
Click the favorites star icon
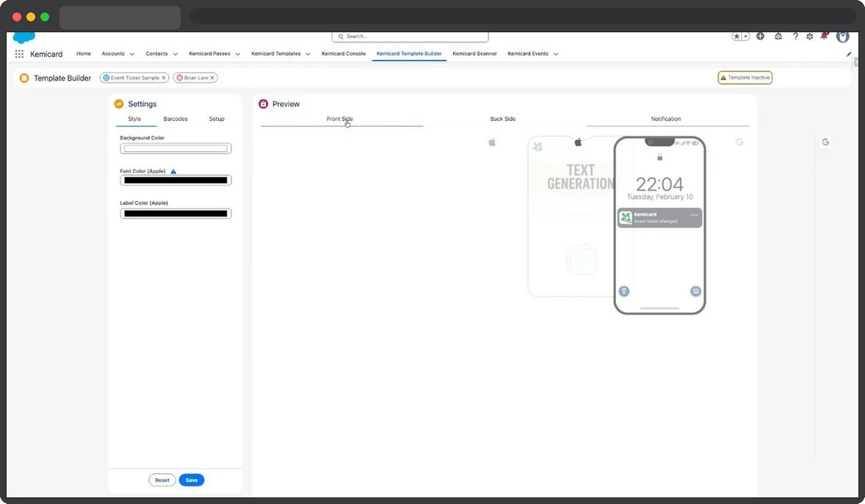point(736,37)
